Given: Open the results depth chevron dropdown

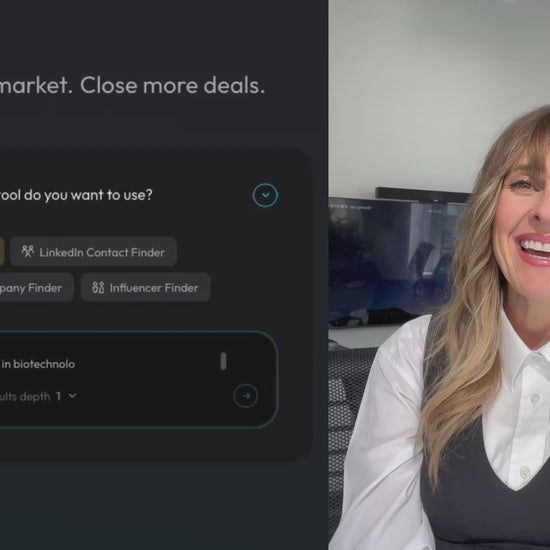Looking at the screenshot, I should [73, 396].
